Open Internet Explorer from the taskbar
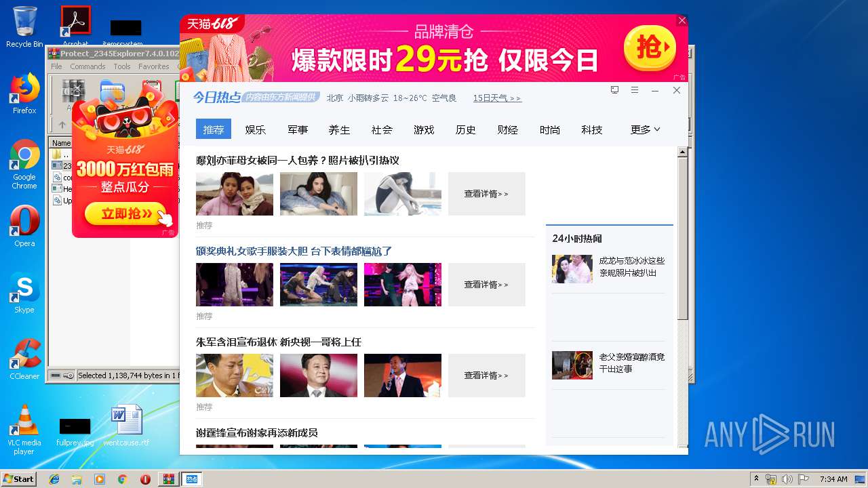Screen dimensions: 868x488 click(x=54, y=479)
